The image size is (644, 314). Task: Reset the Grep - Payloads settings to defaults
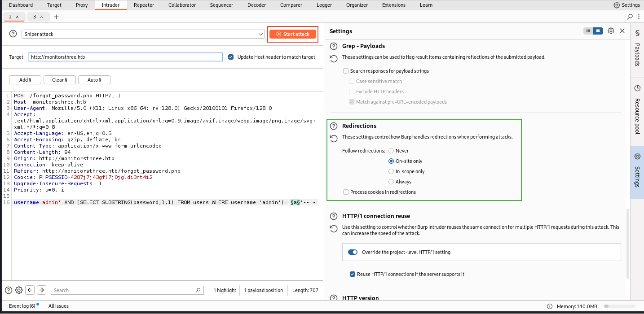pyautogui.click(x=334, y=59)
